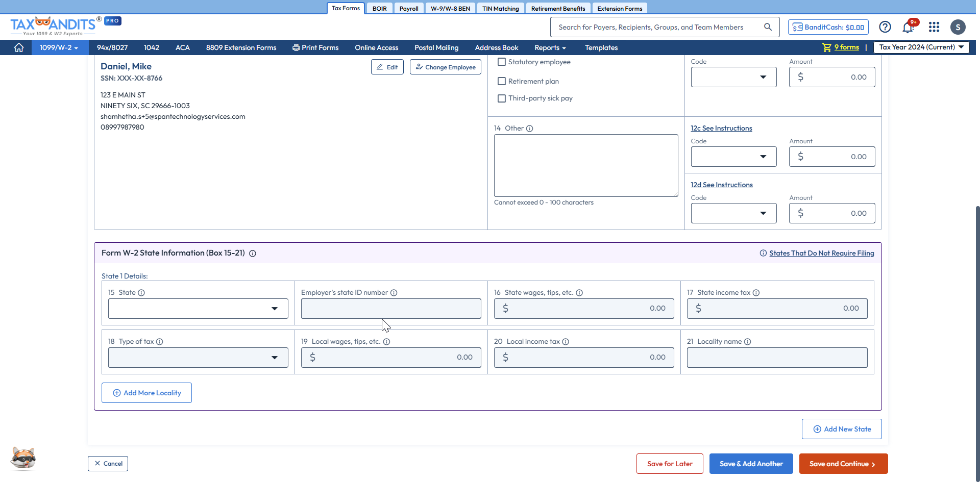980x482 pixels.
Task: Go to the home icon
Action: click(x=19, y=47)
